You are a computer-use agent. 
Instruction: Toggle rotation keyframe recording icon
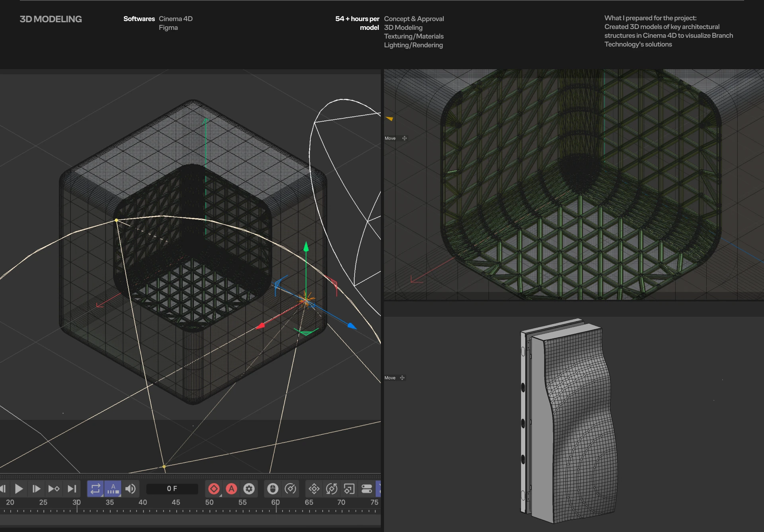tap(331, 489)
